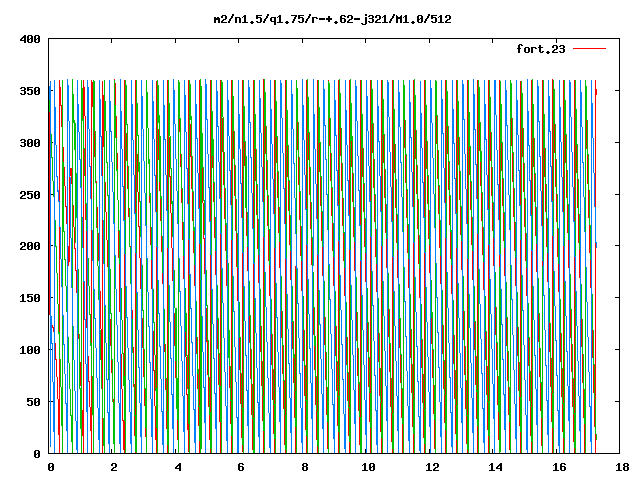Image resolution: width=640 pixels, height=480 pixels.
Task: Click x-axis label 8
Action: [x=305, y=467]
